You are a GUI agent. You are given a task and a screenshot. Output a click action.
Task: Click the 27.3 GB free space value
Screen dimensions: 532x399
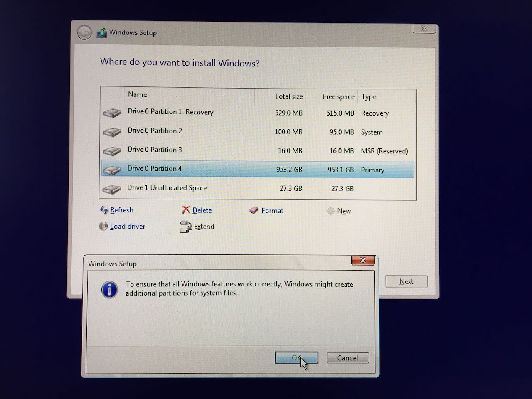pyautogui.click(x=342, y=188)
